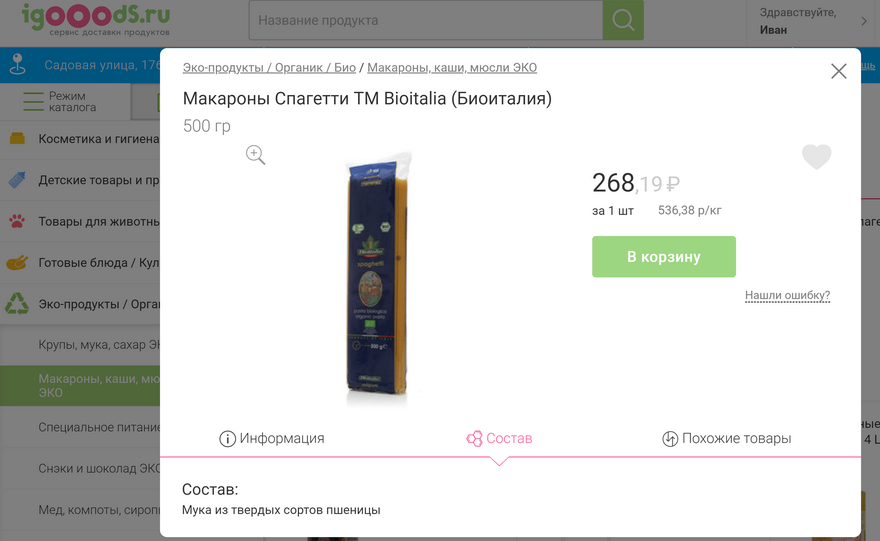Screen dimensions: 880x541
Task: Switch to the Информация tab
Action: (x=272, y=438)
